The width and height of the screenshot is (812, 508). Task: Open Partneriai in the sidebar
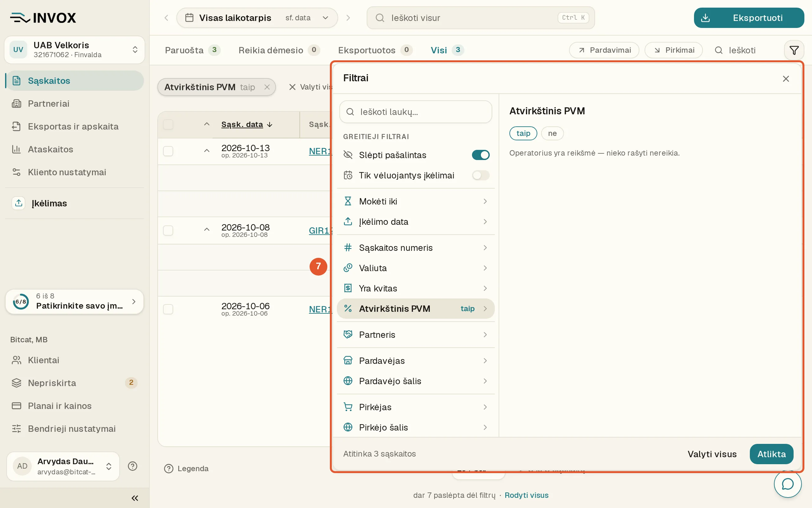[x=75, y=104]
